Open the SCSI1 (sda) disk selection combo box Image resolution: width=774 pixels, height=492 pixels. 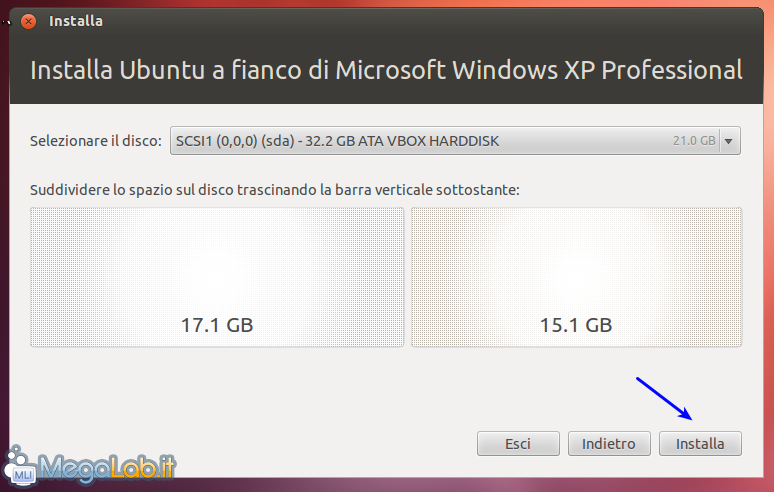tap(455, 141)
